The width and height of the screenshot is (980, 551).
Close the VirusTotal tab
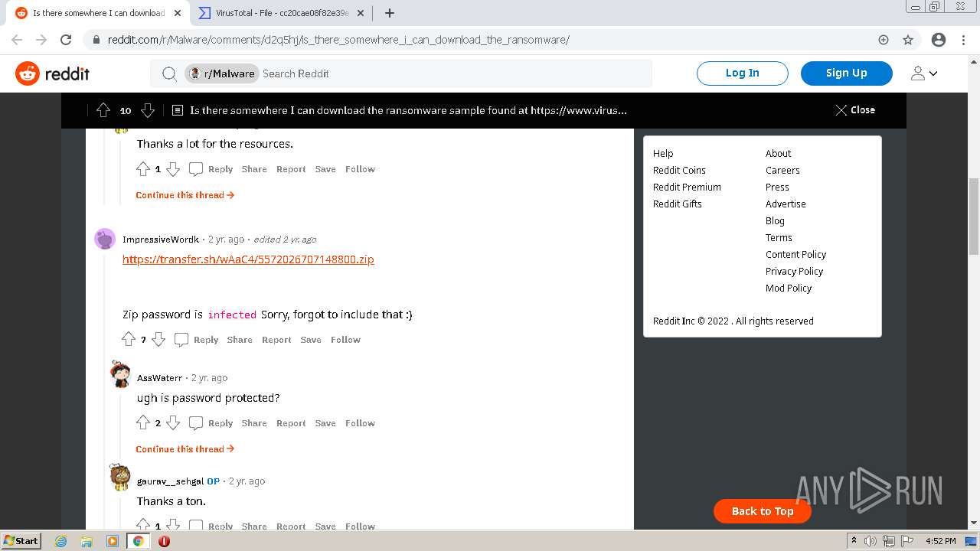[x=361, y=13]
